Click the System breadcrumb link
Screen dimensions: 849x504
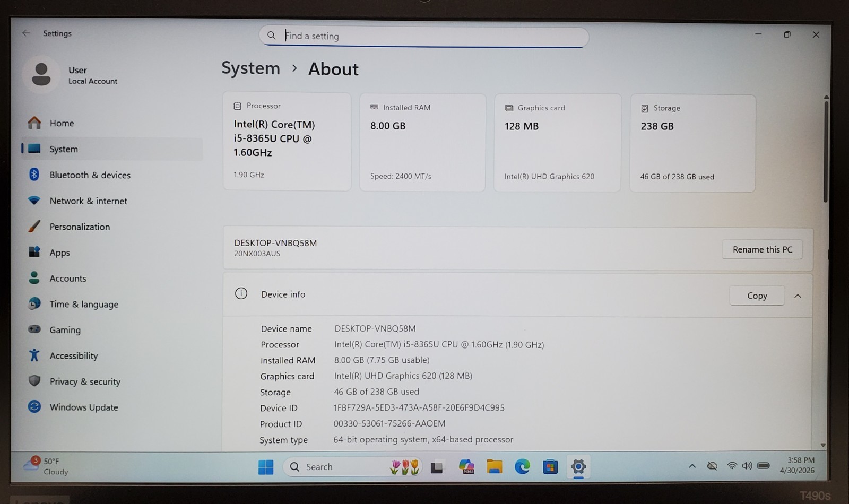[250, 68]
